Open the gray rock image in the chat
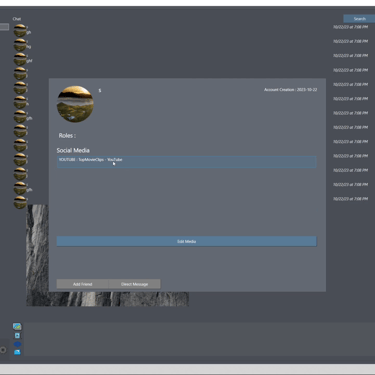The image size is (375, 375). [107, 255]
